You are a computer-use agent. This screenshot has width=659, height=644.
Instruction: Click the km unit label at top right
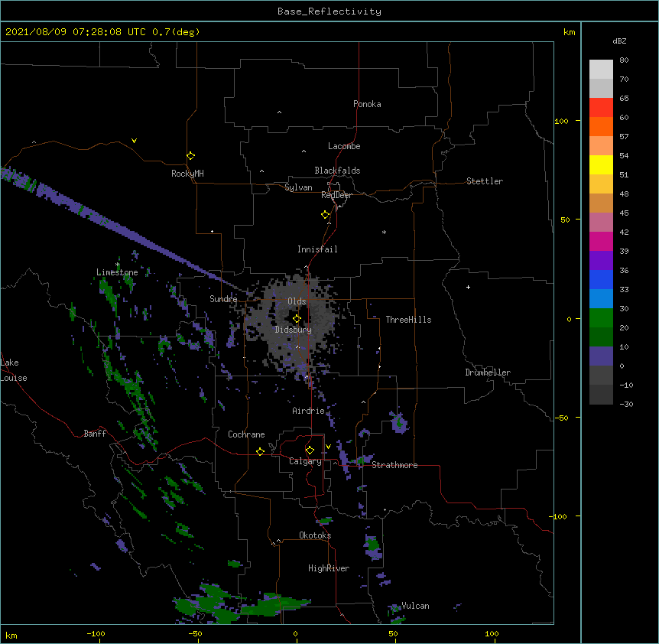coord(569,32)
